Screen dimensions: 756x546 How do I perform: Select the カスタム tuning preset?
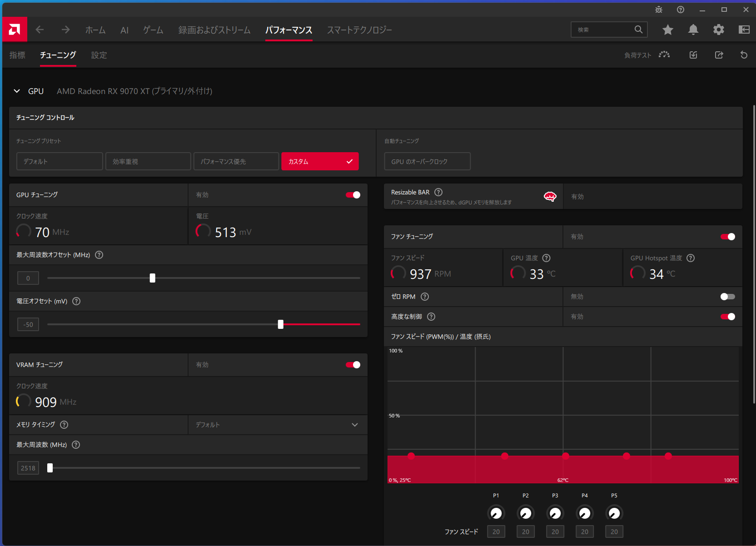click(320, 161)
